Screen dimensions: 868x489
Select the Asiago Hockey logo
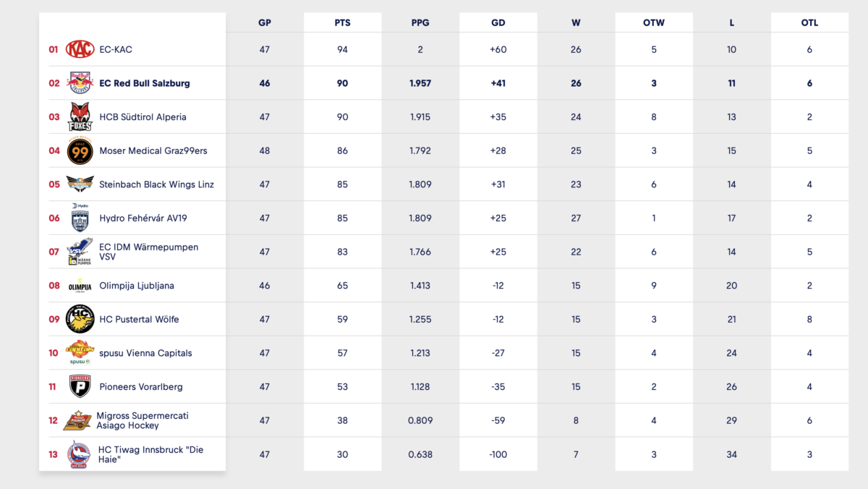[77, 420]
